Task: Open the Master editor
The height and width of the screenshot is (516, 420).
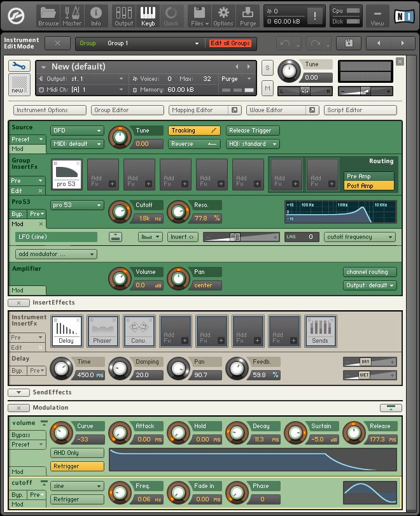Action: (x=72, y=16)
